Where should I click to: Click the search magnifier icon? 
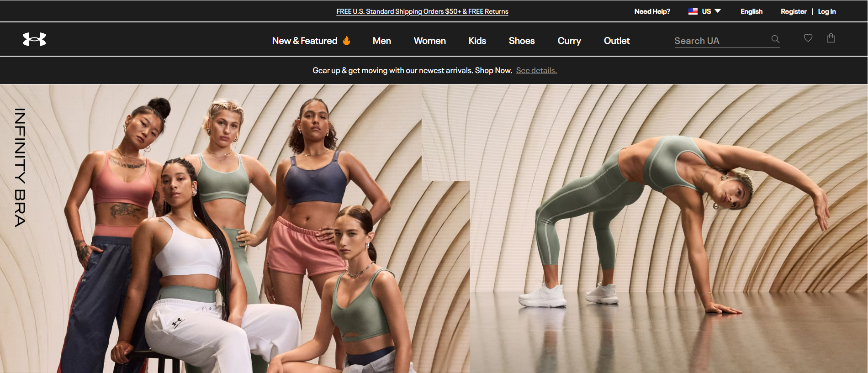click(x=775, y=39)
